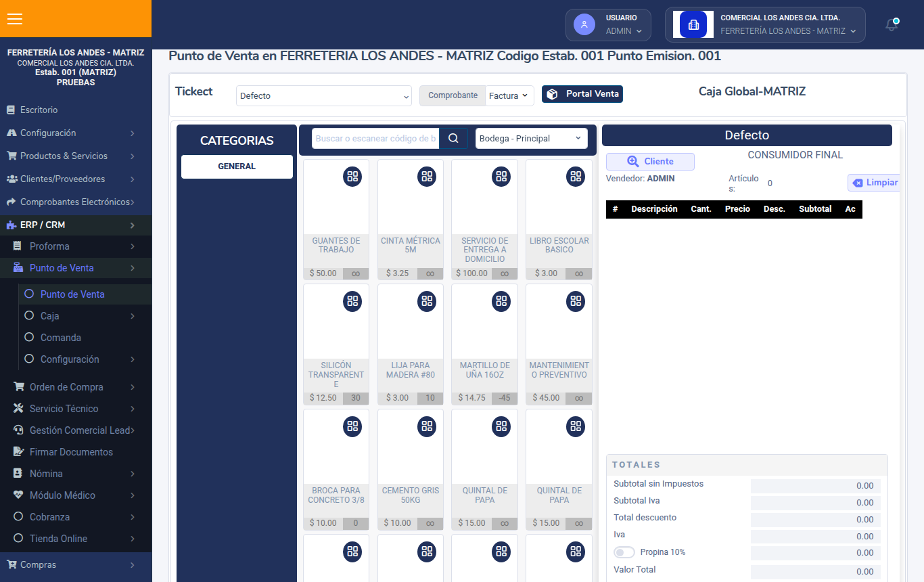
Task: Click the barcode search input field
Action: pos(375,138)
